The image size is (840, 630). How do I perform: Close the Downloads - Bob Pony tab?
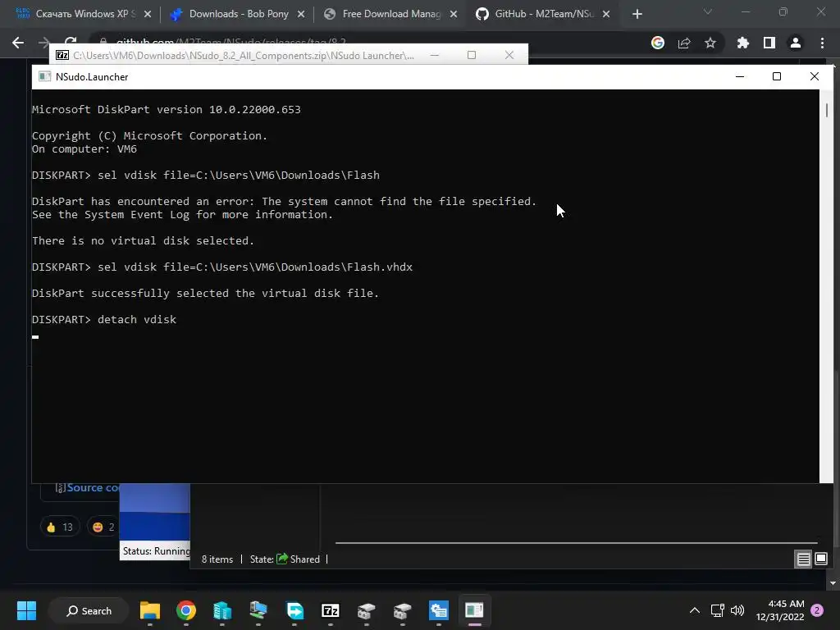click(x=301, y=15)
